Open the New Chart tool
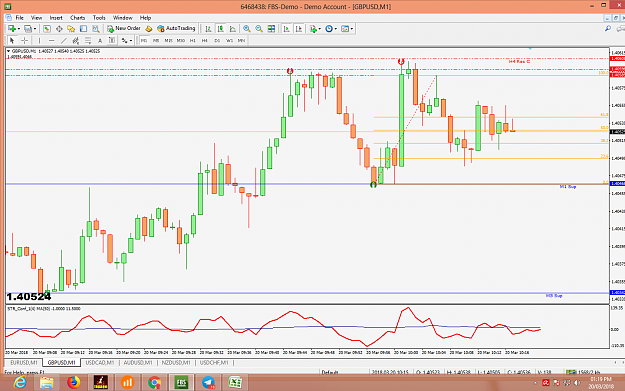The width and height of the screenshot is (625, 391). [12, 29]
